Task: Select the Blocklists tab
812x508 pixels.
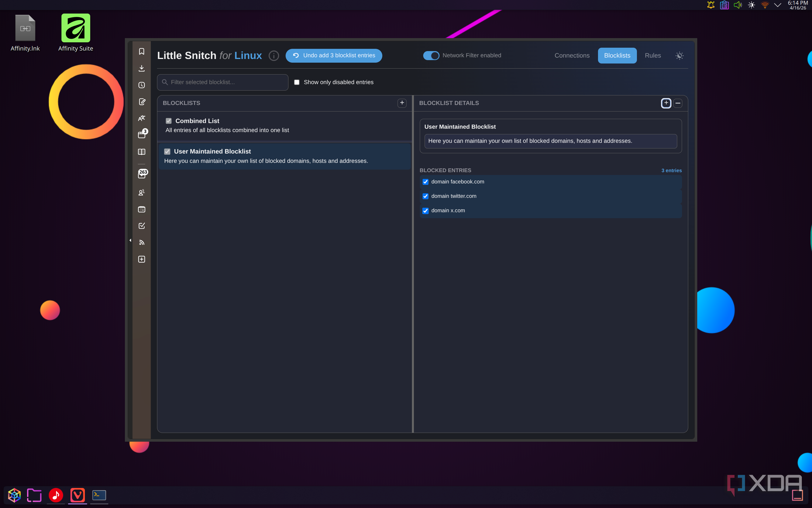Action: pos(617,55)
